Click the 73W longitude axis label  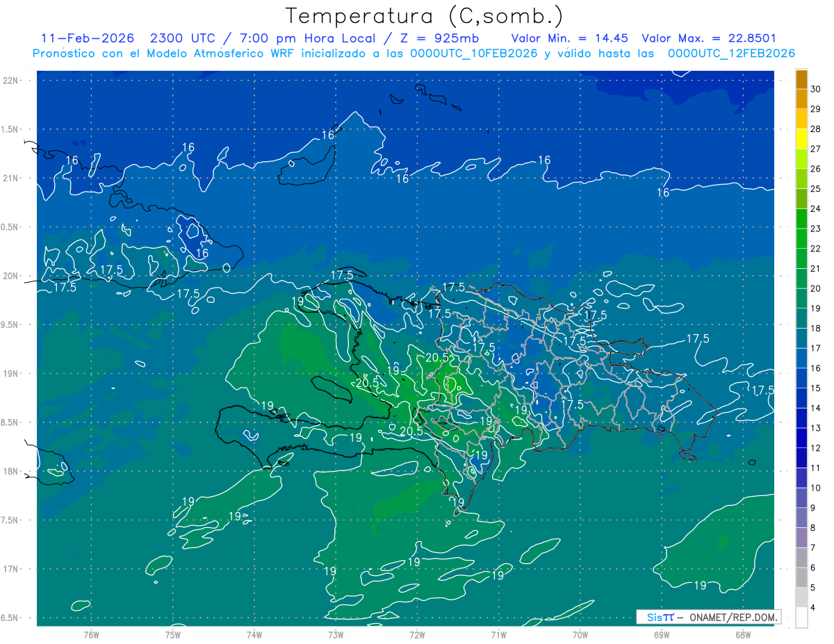click(x=336, y=635)
